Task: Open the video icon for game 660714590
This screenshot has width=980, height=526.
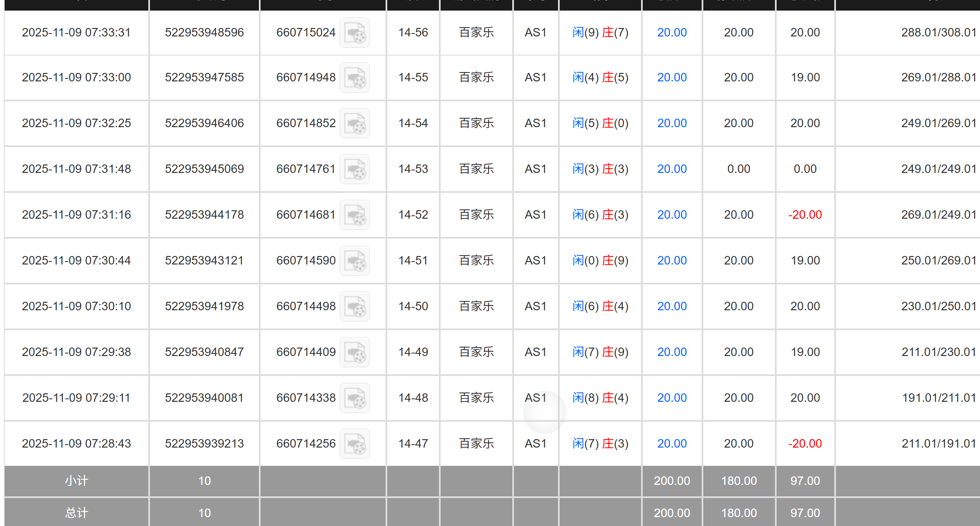Action: 354,261
